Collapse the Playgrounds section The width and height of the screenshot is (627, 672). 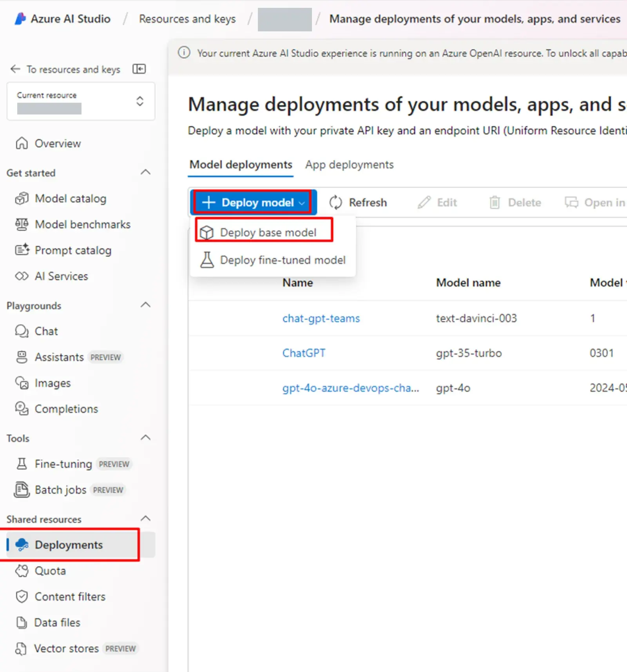click(146, 305)
